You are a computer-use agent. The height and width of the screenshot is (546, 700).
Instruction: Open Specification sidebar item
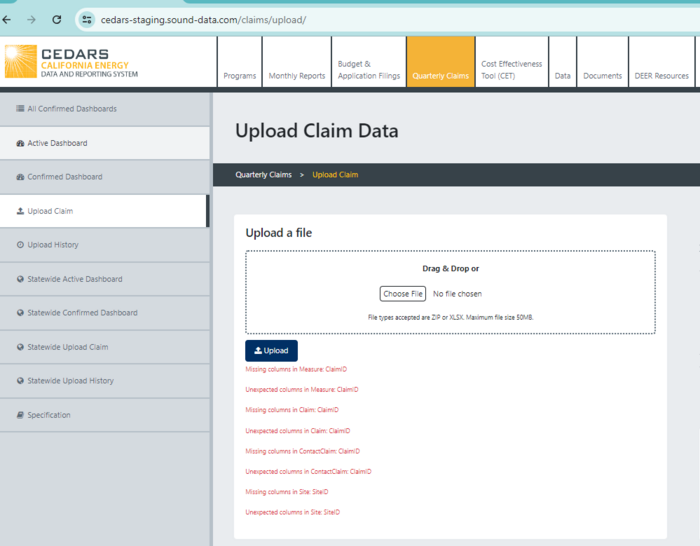tap(49, 415)
